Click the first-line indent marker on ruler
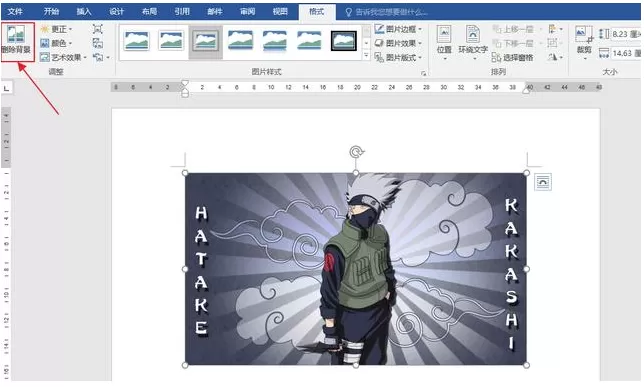The image size is (644, 387). click(x=185, y=83)
